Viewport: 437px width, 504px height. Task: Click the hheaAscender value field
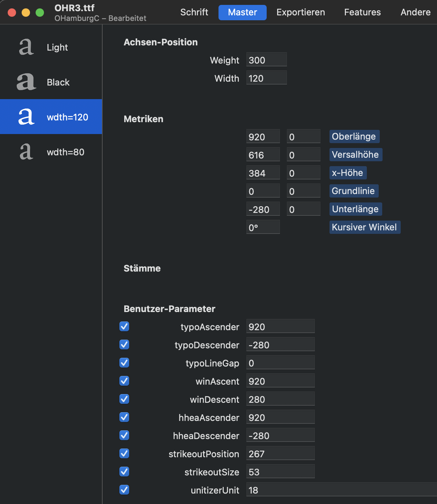(281, 417)
